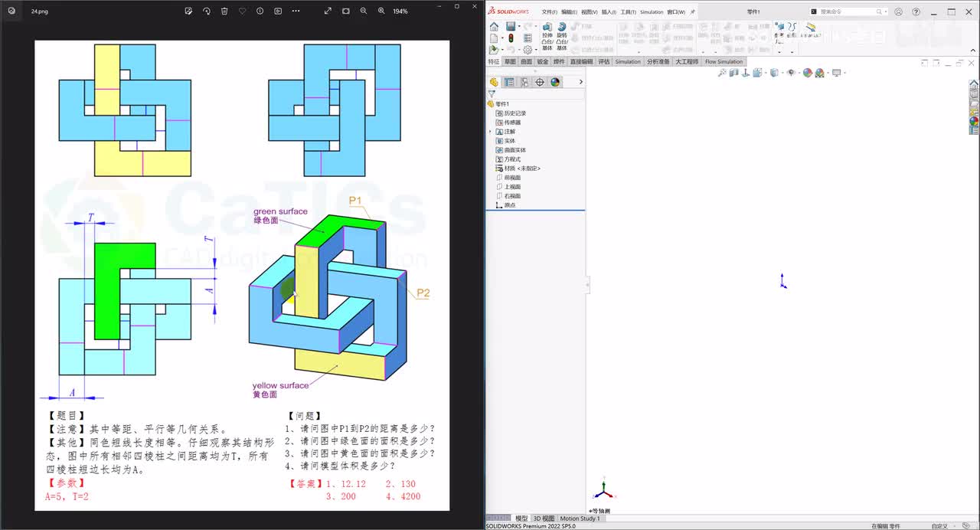This screenshot has width=980, height=530.
Task: Expand the search command dropdown arrow
Action: pos(885,12)
